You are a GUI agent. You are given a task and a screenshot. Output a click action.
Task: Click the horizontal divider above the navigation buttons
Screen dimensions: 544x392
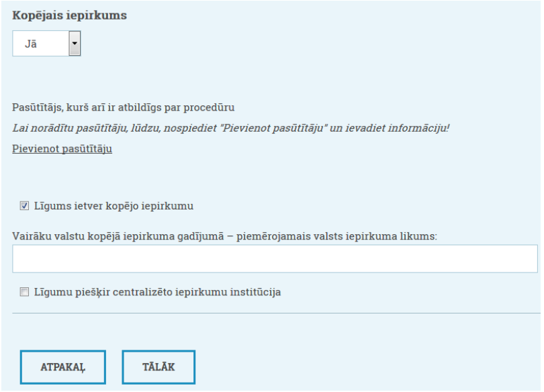click(275, 313)
